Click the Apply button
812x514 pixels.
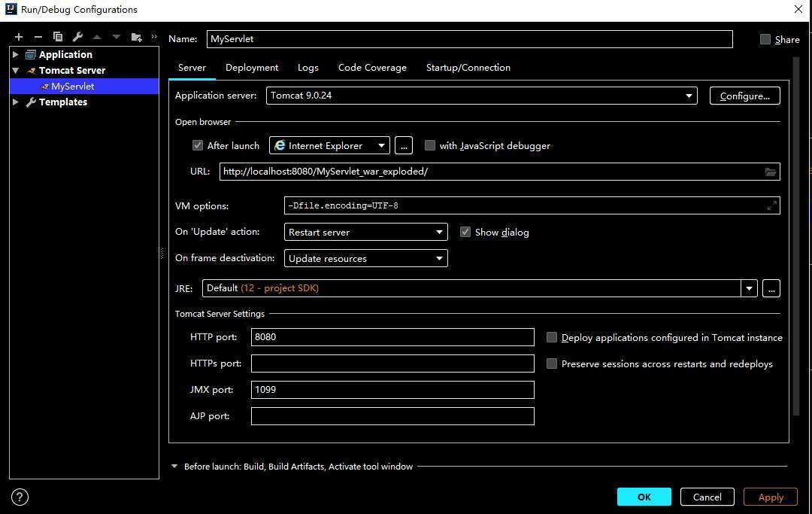770,497
